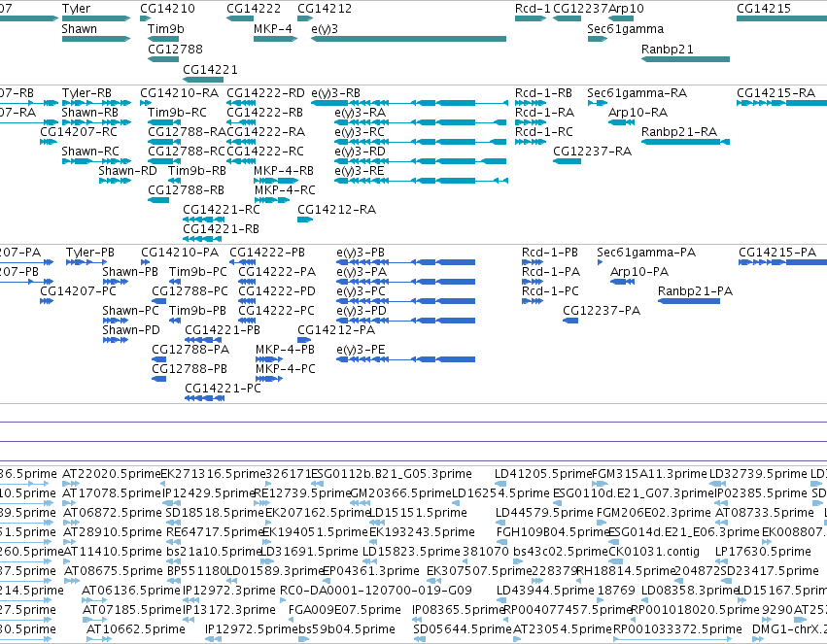Select the CG14221-RC transcript
Screen dimensions: 827x644
(203, 220)
